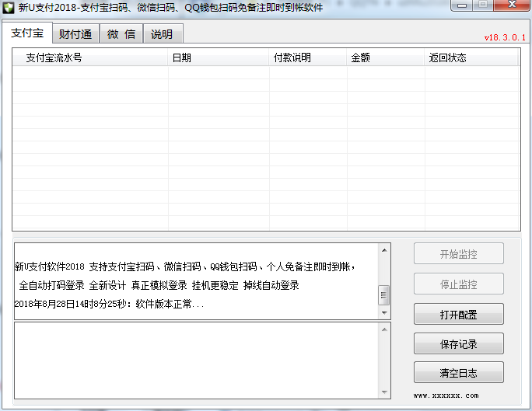Image resolution: width=532 pixels, height=411 pixels.
Task: Open the 财付通 tab
Action: coord(75,34)
